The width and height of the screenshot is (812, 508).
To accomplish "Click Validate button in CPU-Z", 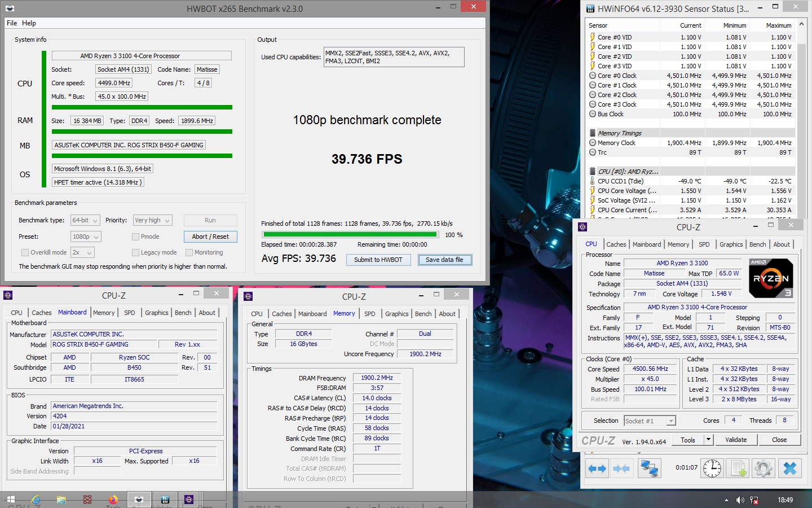I will click(x=736, y=440).
